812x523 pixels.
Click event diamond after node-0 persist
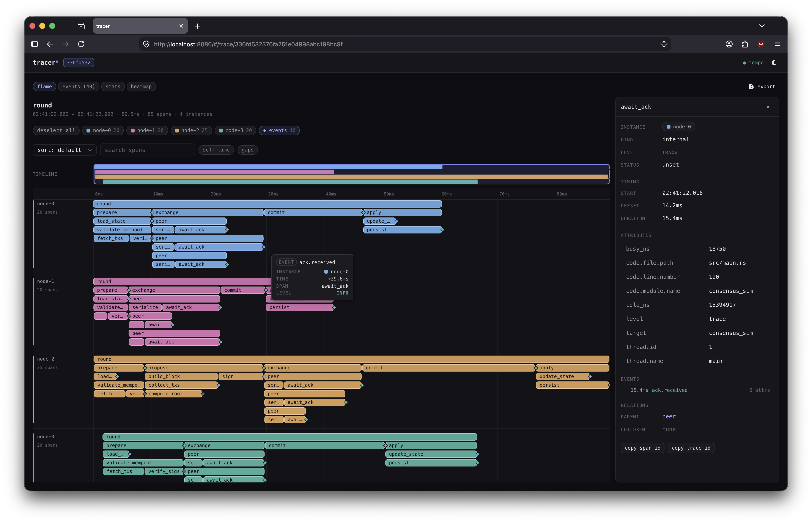tap(442, 230)
